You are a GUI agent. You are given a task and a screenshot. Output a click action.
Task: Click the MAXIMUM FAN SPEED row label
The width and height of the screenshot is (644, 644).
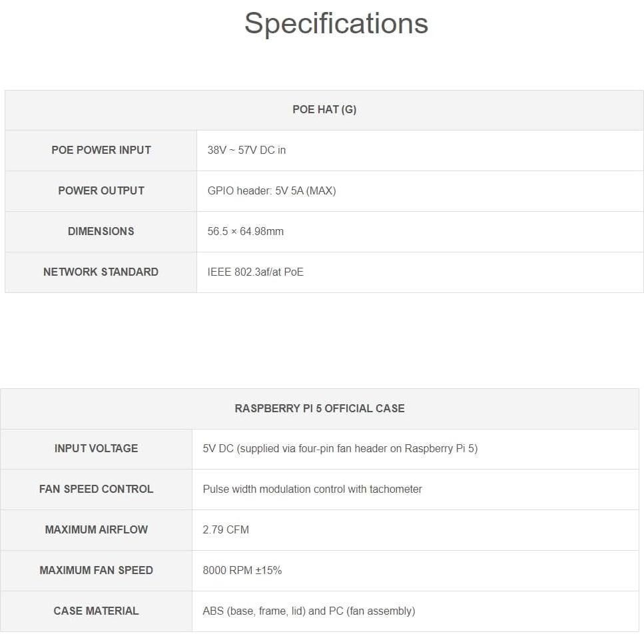(97, 571)
